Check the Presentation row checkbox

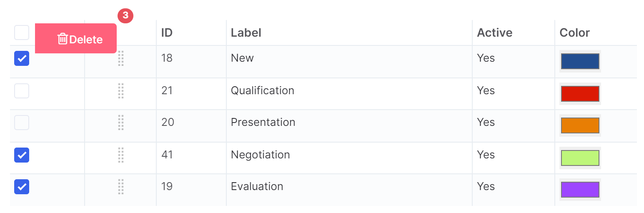22,123
